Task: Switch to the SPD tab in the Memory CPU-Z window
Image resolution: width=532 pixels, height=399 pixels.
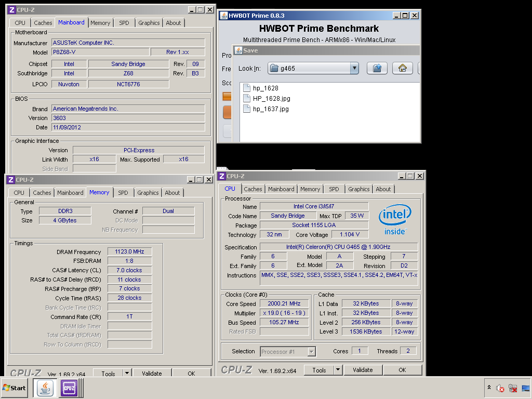Action: [x=123, y=193]
